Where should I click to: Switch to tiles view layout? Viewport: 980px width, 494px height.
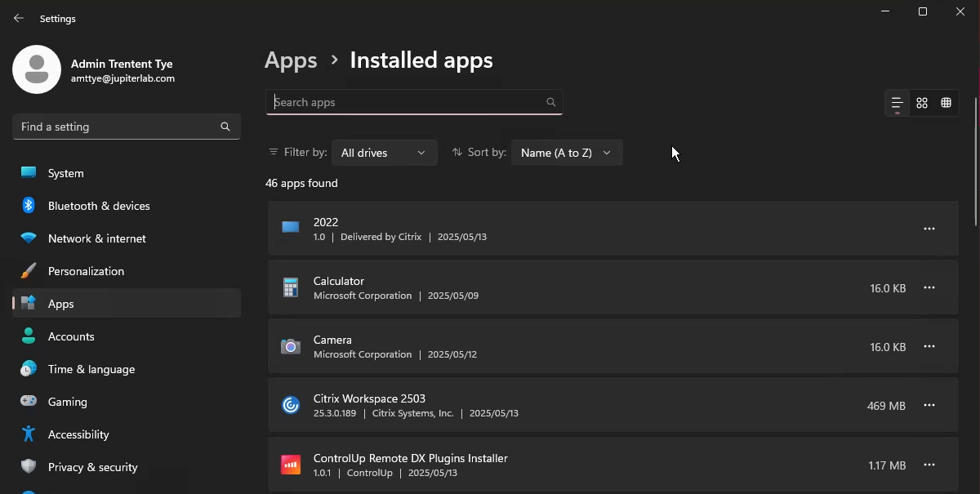(x=946, y=103)
